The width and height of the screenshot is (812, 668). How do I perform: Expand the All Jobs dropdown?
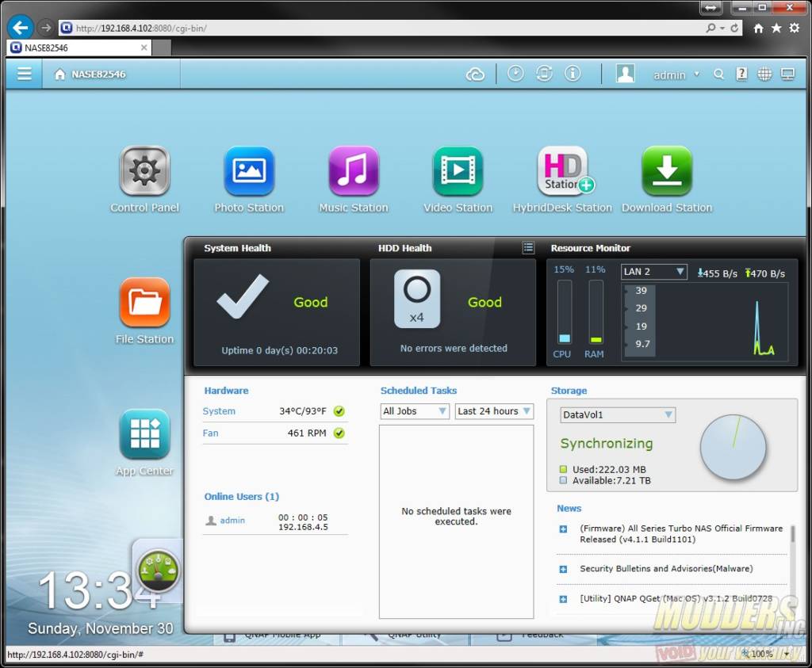pyautogui.click(x=414, y=410)
